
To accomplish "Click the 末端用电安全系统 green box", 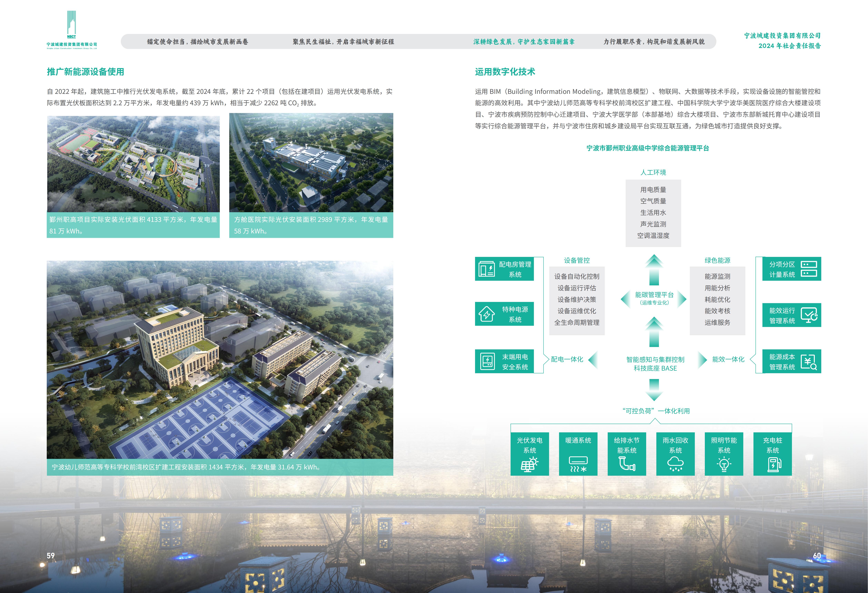I will click(x=504, y=361).
